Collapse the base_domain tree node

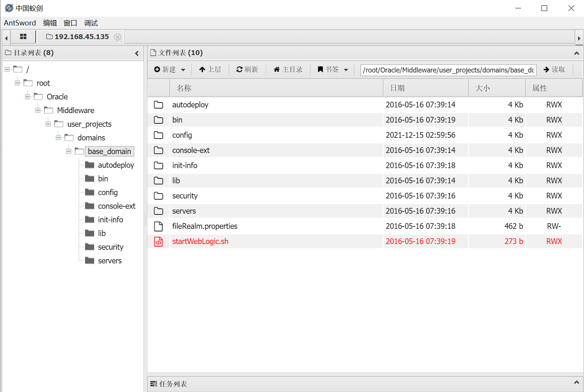click(x=69, y=151)
